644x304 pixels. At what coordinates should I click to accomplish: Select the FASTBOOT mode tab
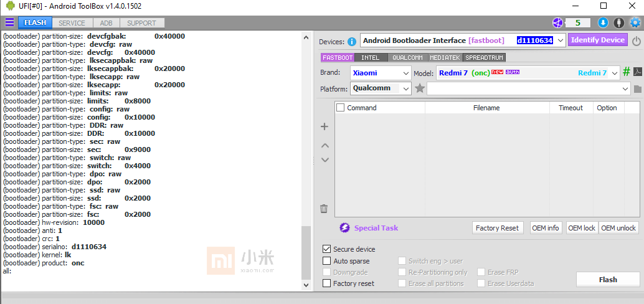337,57
